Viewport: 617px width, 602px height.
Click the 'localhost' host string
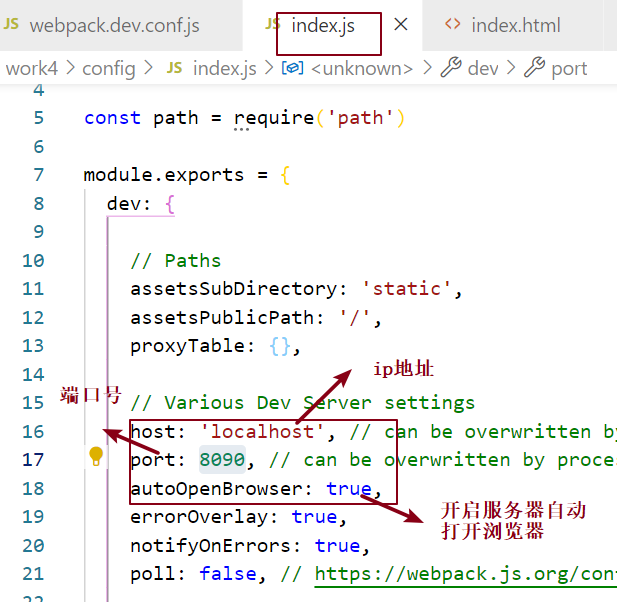click(265, 431)
